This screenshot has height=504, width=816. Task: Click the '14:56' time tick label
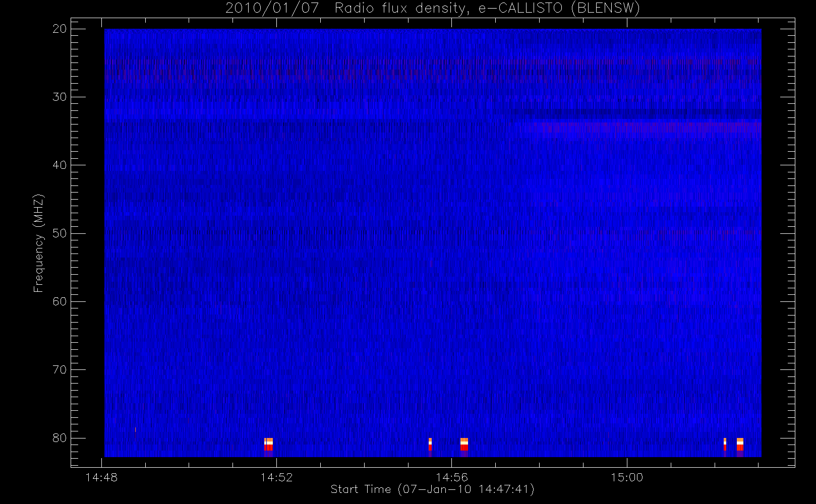pyautogui.click(x=452, y=477)
